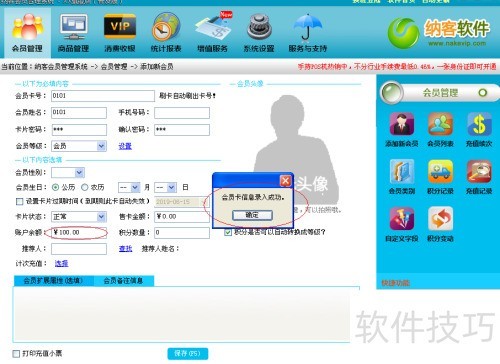The height and width of the screenshot is (364, 500).
Task: Click the 保存 (F5) button
Action: [188, 353]
